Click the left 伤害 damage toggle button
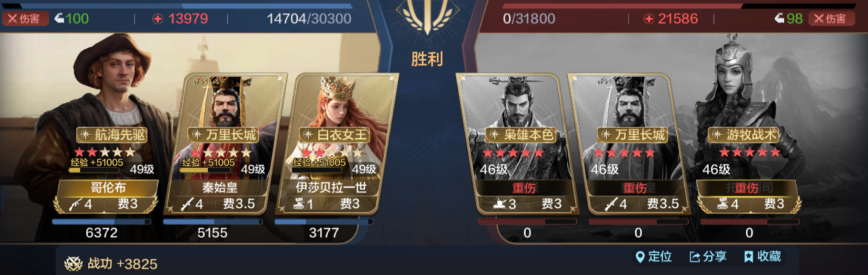The width and height of the screenshot is (868, 275). point(25,18)
